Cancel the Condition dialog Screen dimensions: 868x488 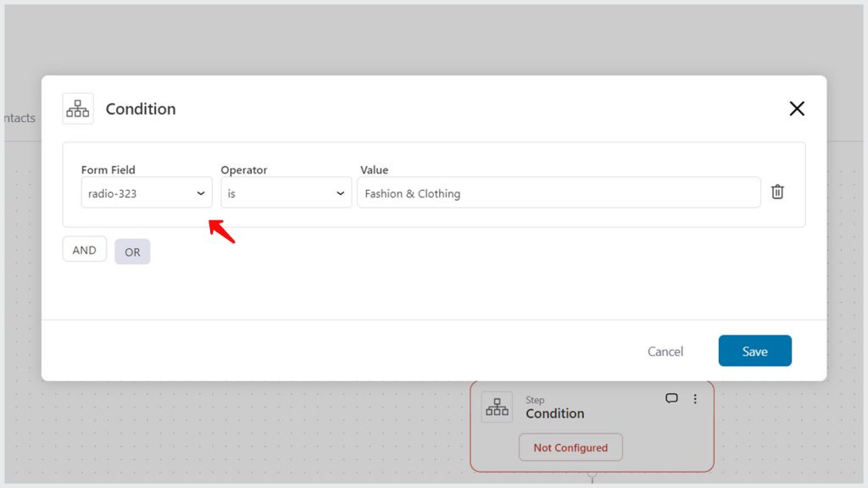click(x=665, y=352)
